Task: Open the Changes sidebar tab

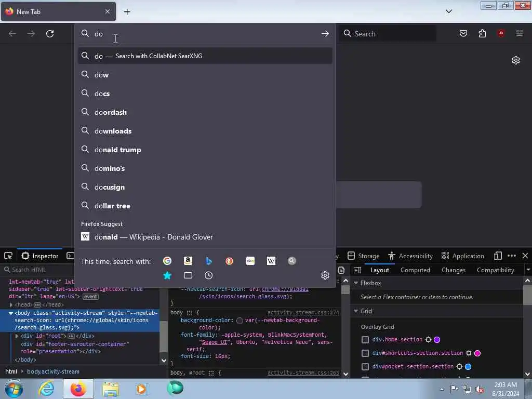Action: click(453, 270)
